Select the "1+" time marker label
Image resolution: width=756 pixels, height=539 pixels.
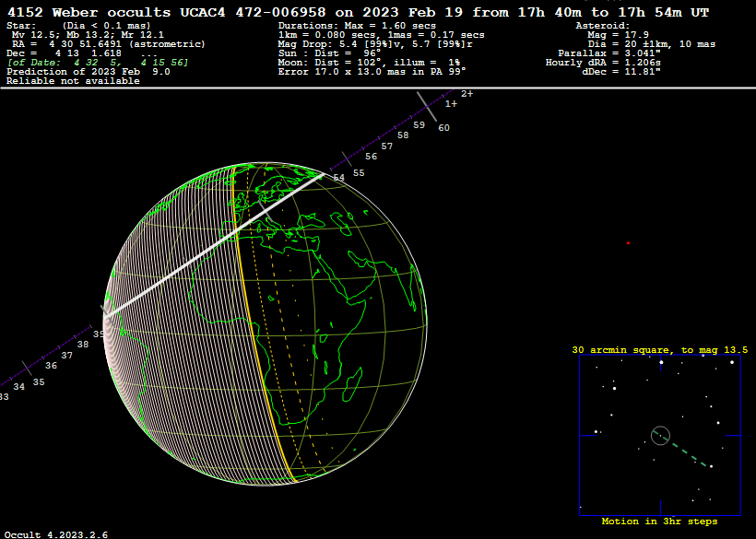451,103
